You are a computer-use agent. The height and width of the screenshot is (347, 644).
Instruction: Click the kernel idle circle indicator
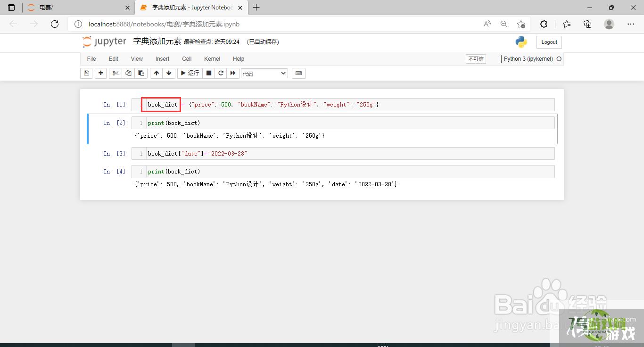559,59
